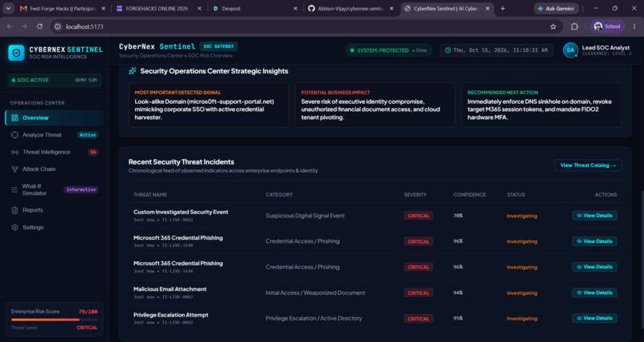The image size is (644, 342).
Task: Open Settings in the sidebar
Action: click(x=54, y=228)
